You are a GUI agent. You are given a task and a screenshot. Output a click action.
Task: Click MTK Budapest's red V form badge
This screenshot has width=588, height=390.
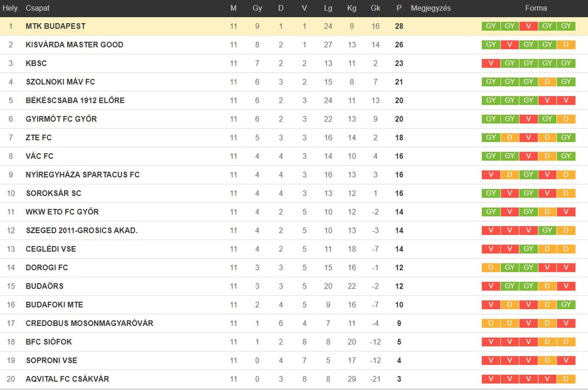coord(528,26)
